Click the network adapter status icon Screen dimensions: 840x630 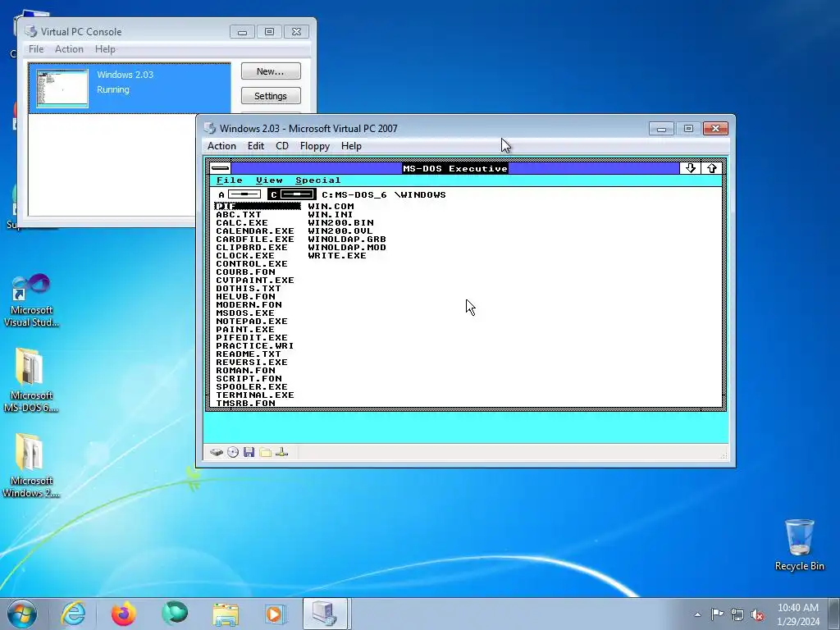tap(282, 452)
